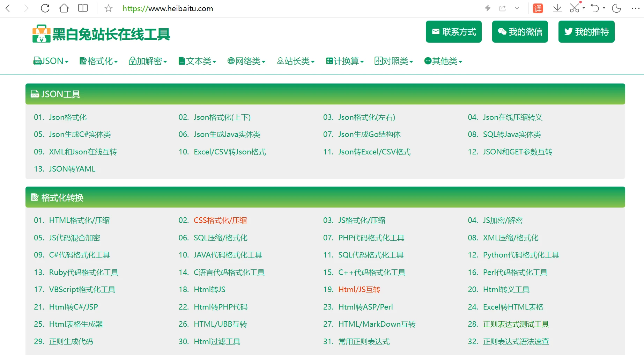Toggle night mode moon icon

coord(616,8)
